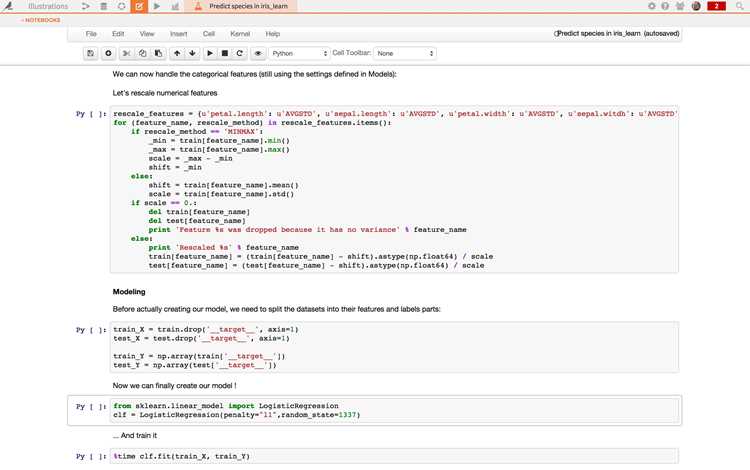Move selected cell down
The height and width of the screenshot is (470, 750).
click(x=192, y=53)
